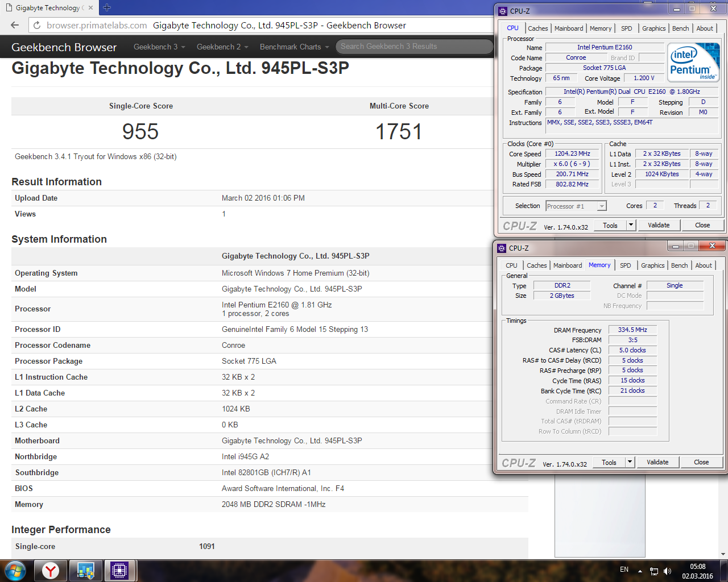
Task: Click the Processor Codename value Conroe
Action: [233, 345]
